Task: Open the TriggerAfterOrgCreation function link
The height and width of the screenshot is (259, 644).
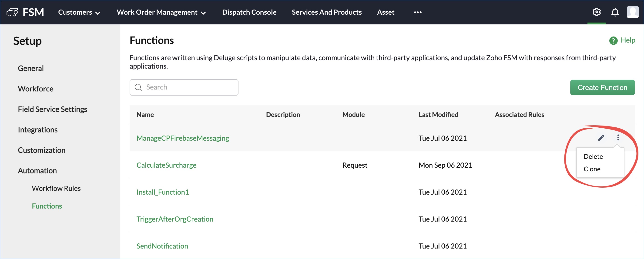Action: coord(174,219)
